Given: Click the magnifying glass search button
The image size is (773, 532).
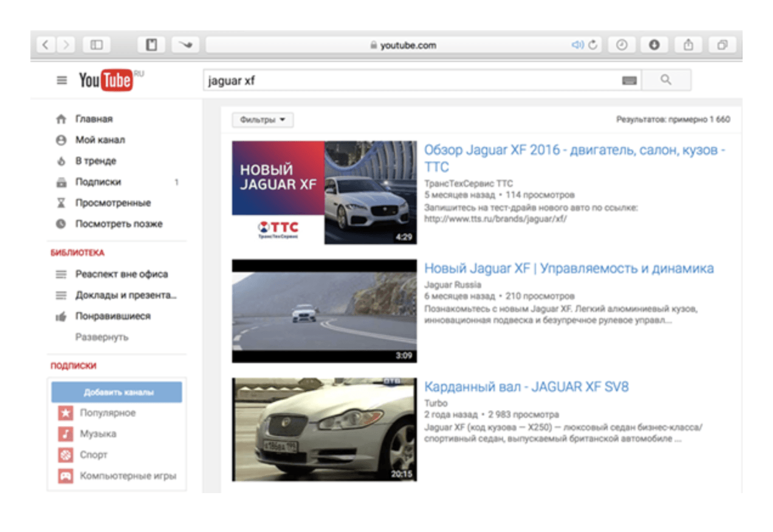Looking at the screenshot, I should pos(666,80).
